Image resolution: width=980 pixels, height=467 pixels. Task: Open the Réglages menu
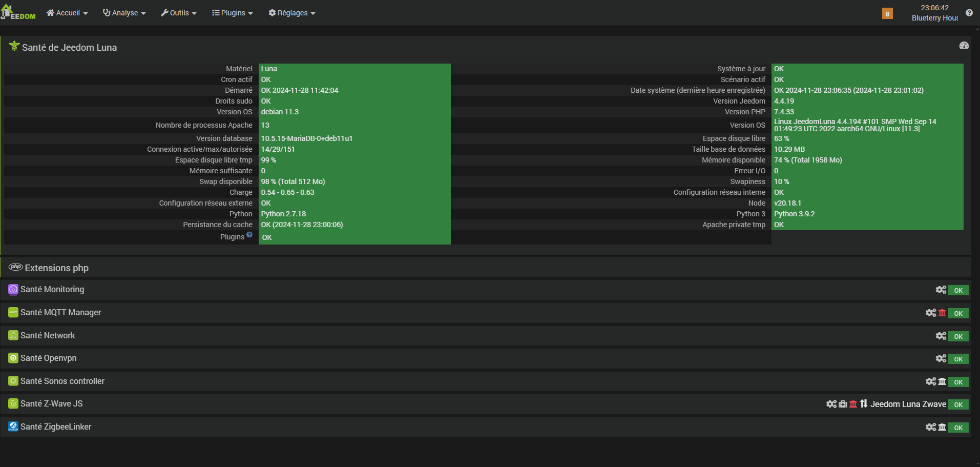pyautogui.click(x=292, y=13)
